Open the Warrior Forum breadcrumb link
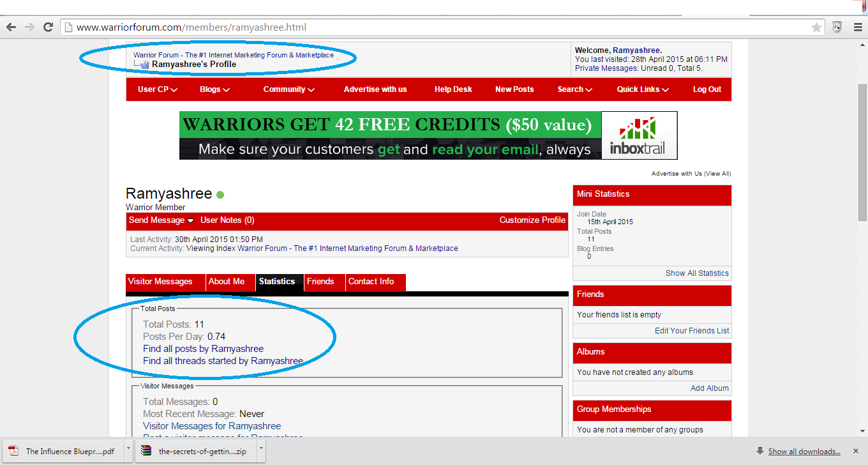The width and height of the screenshot is (868, 465). click(x=234, y=55)
